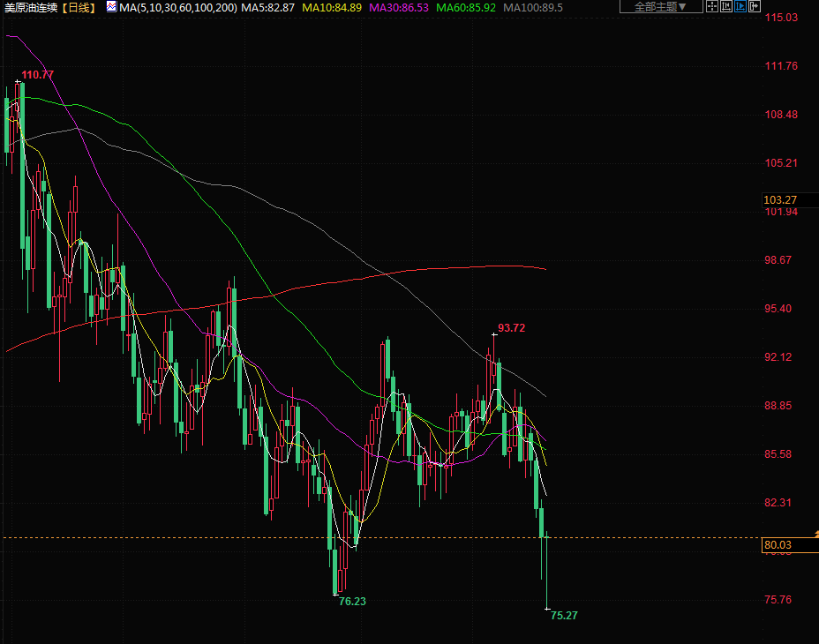Click the second chart toolbar icon
The height and width of the screenshot is (644, 819).
tap(726, 7)
